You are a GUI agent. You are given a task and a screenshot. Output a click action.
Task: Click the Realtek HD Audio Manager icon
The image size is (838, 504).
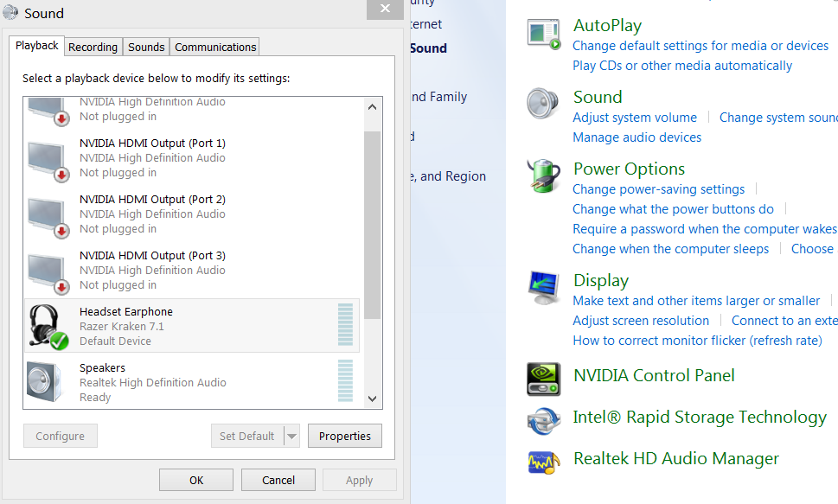click(x=543, y=462)
